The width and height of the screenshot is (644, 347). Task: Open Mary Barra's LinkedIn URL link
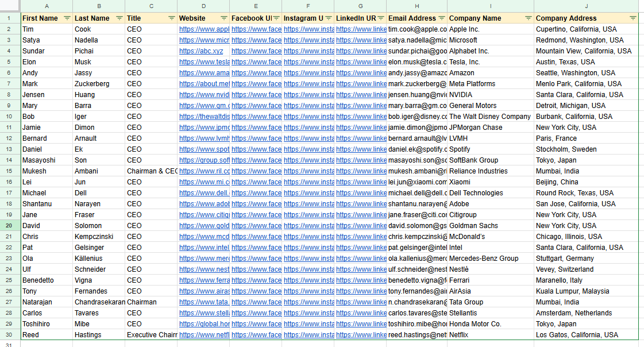[x=361, y=106]
